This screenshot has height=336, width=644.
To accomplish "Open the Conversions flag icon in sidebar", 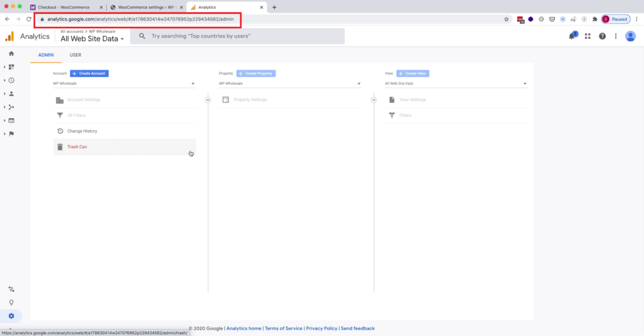I will click(11, 134).
